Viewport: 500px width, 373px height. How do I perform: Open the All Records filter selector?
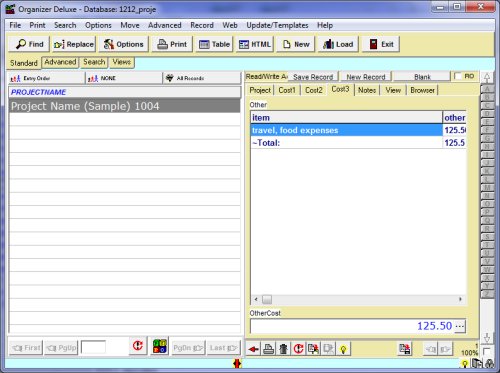[202, 78]
